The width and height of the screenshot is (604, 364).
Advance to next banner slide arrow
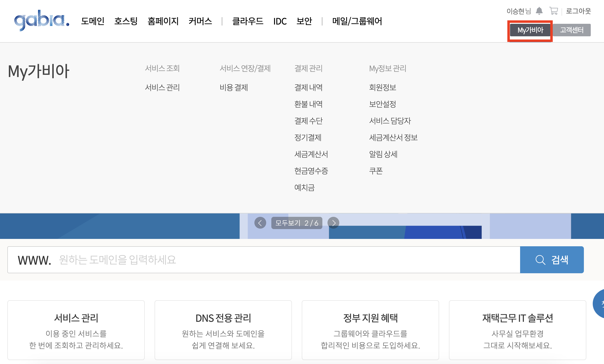coord(333,223)
